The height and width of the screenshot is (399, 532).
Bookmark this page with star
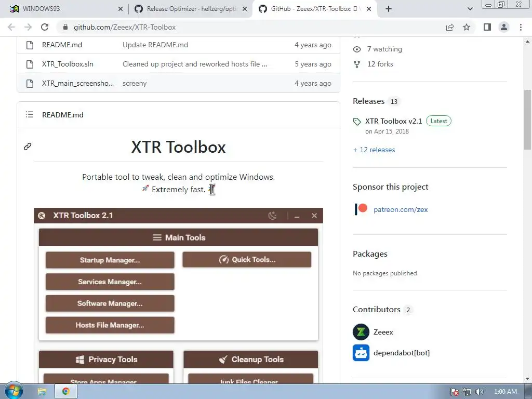(467, 27)
